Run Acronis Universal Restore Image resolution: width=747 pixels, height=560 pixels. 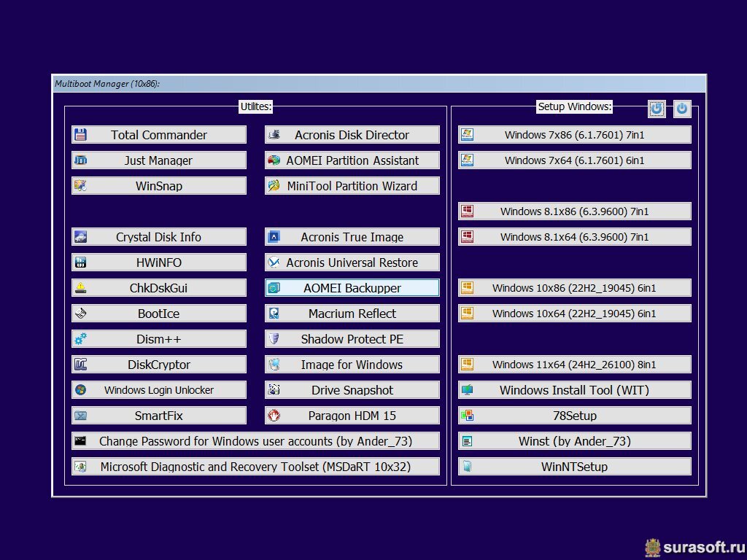352,262
